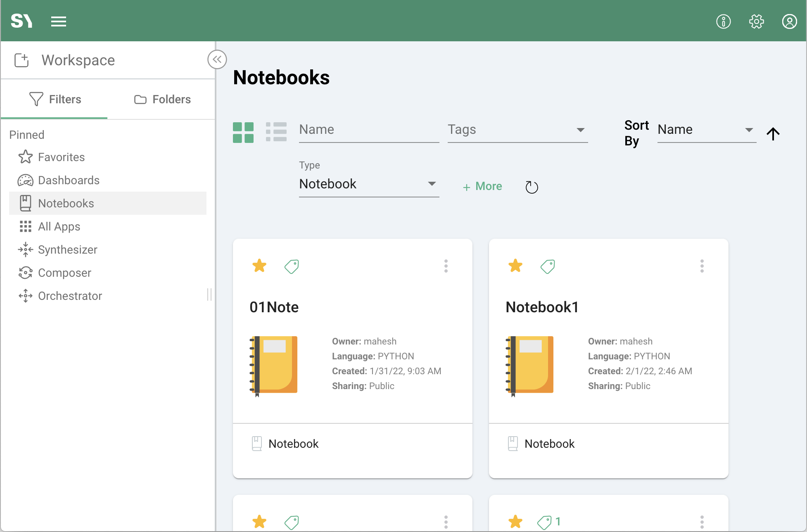The height and width of the screenshot is (532, 807).
Task: Click the info icon in header
Action: [x=723, y=21]
